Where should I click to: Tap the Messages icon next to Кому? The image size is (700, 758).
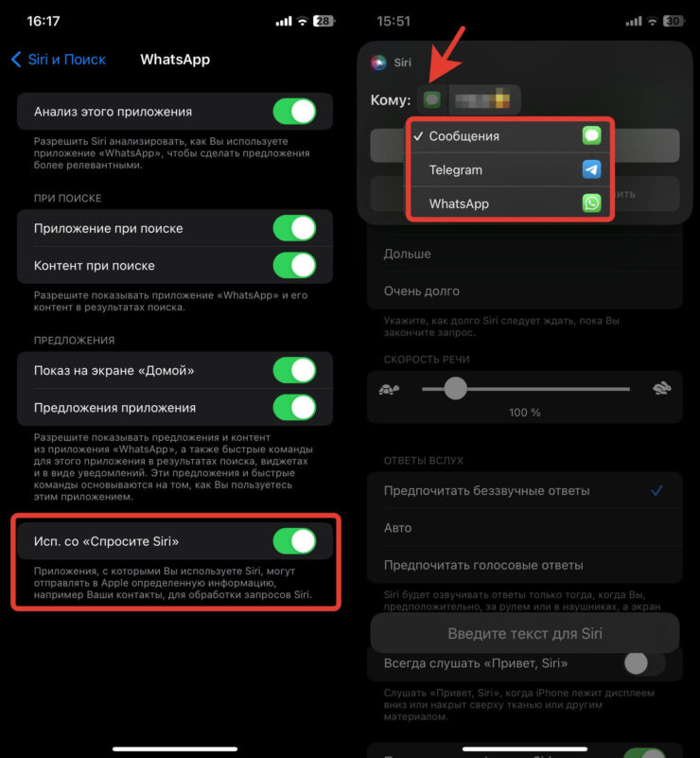(x=432, y=99)
